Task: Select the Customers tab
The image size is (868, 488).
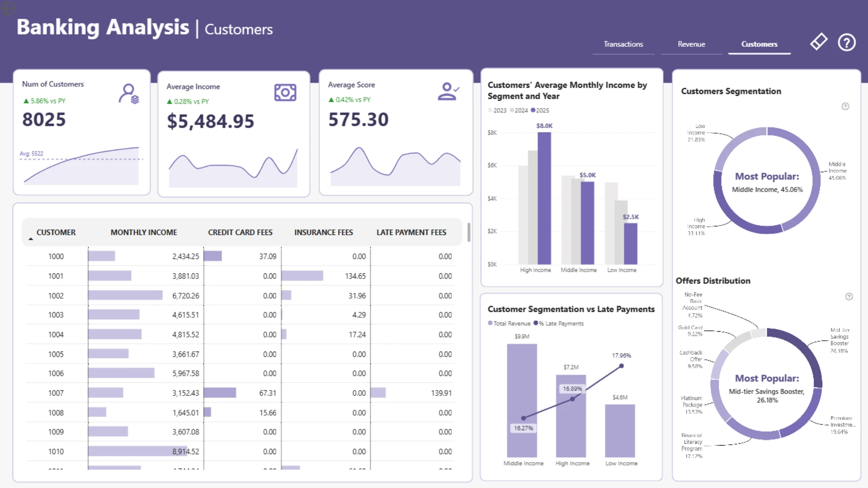Action: pos(759,44)
